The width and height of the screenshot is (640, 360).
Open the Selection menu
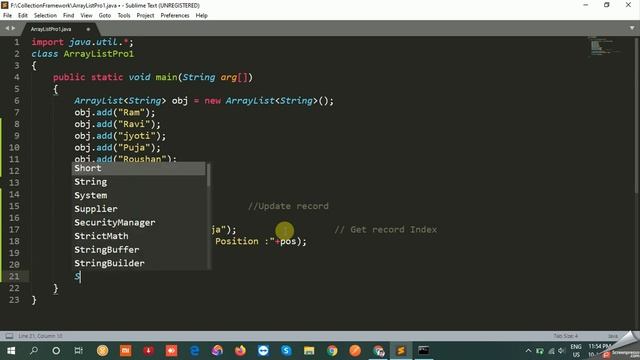[x=45, y=16]
